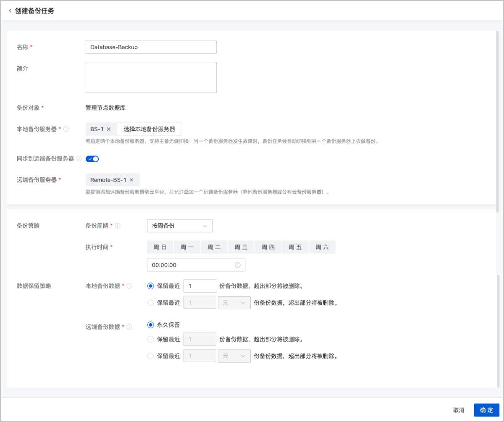
Task: Click the 取消 button
Action: (x=459, y=410)
